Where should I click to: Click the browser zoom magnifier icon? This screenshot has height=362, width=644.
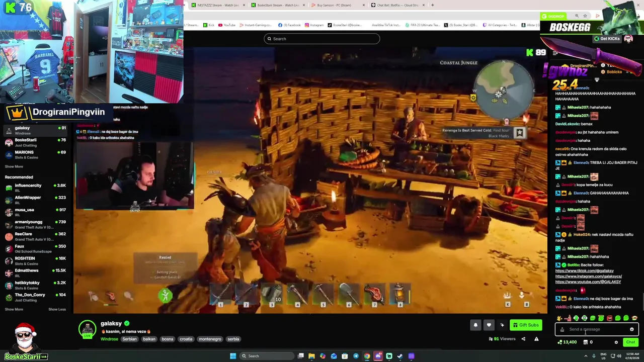577,16
